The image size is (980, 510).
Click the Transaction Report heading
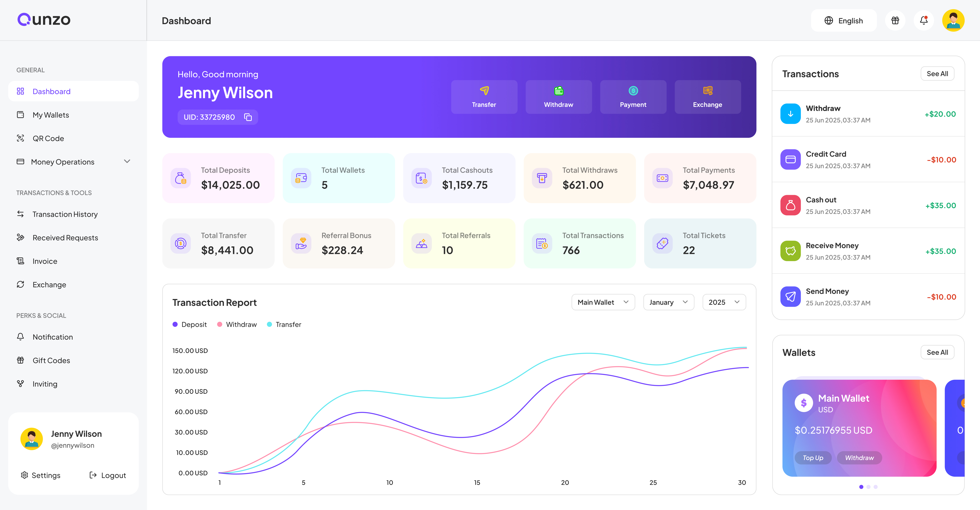point(215,302)
